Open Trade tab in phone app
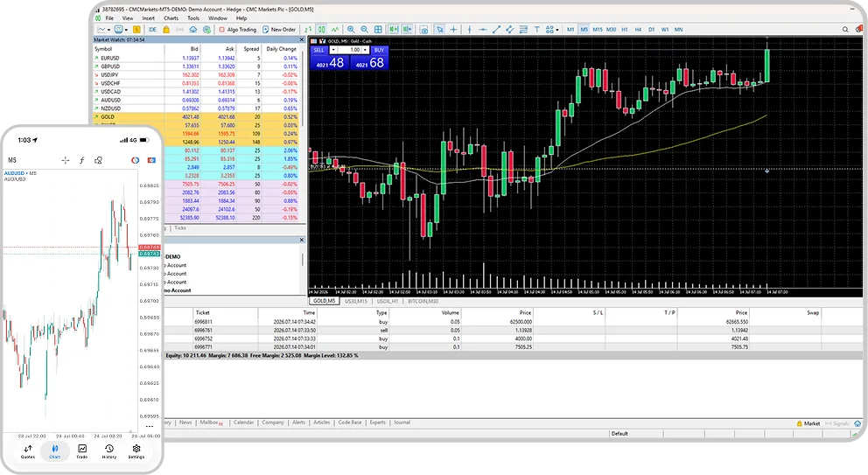The height and width of the screenshot is (475, 868). (x=82, y=451)
